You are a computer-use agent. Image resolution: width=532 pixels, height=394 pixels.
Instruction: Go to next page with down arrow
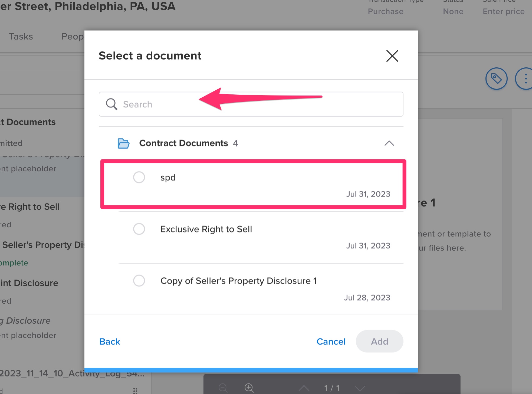coord(360,388)
